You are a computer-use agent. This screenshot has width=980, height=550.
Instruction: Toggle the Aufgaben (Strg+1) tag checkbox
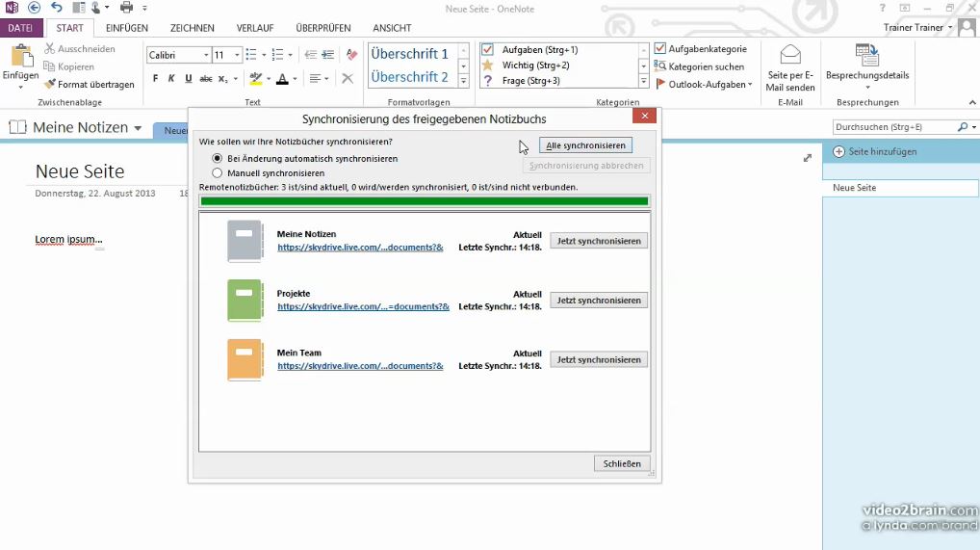[x=487, y=49]
